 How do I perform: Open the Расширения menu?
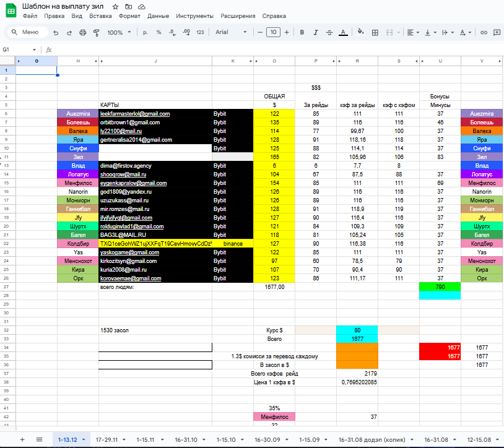click(x=238, y=16)
